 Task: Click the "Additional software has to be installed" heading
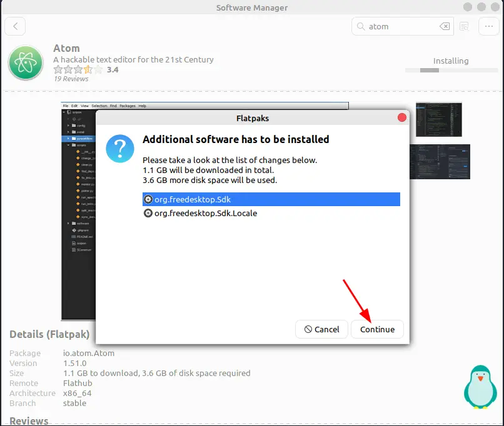[236, 139]
